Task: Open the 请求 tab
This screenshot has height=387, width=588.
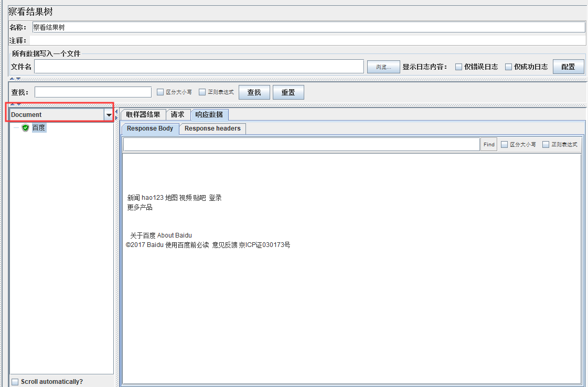Action: [x=177, y=114]
